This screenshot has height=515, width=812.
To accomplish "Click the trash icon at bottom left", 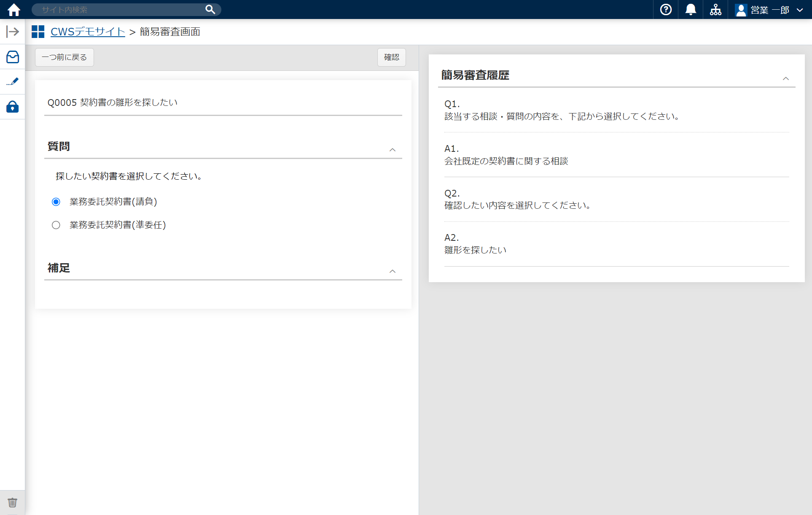I will coord(12,502).
